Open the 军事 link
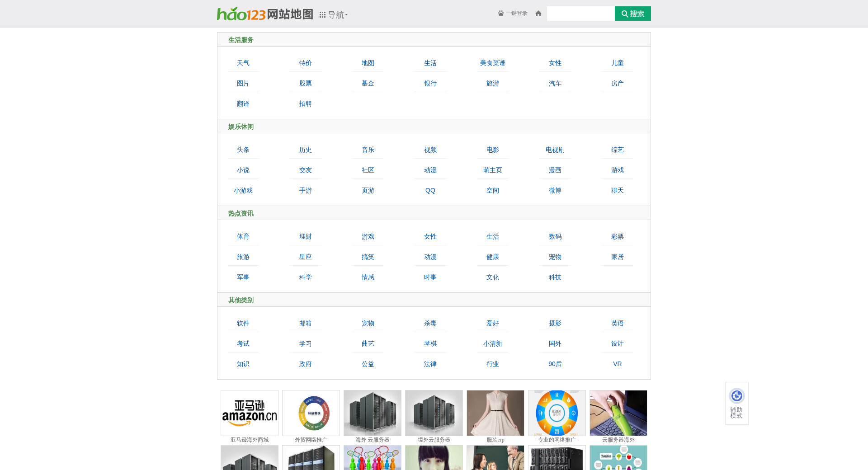 tap(243, 277)
